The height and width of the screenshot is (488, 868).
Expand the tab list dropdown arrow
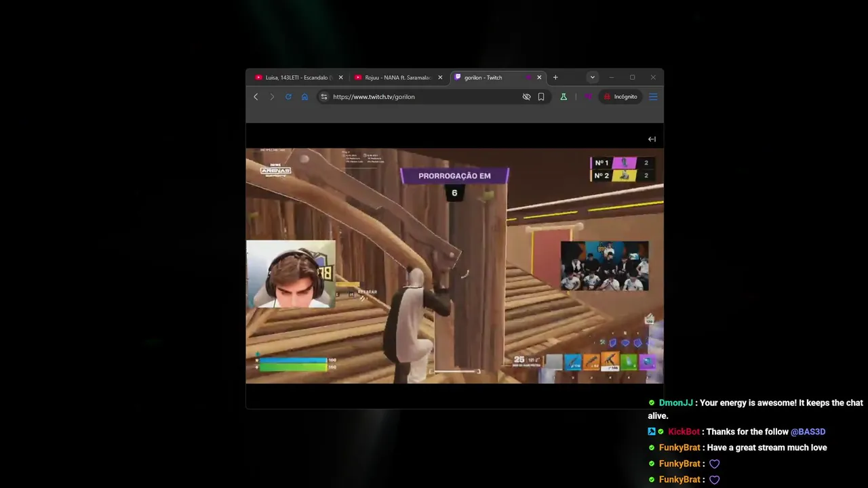click(x=592, y=77)
